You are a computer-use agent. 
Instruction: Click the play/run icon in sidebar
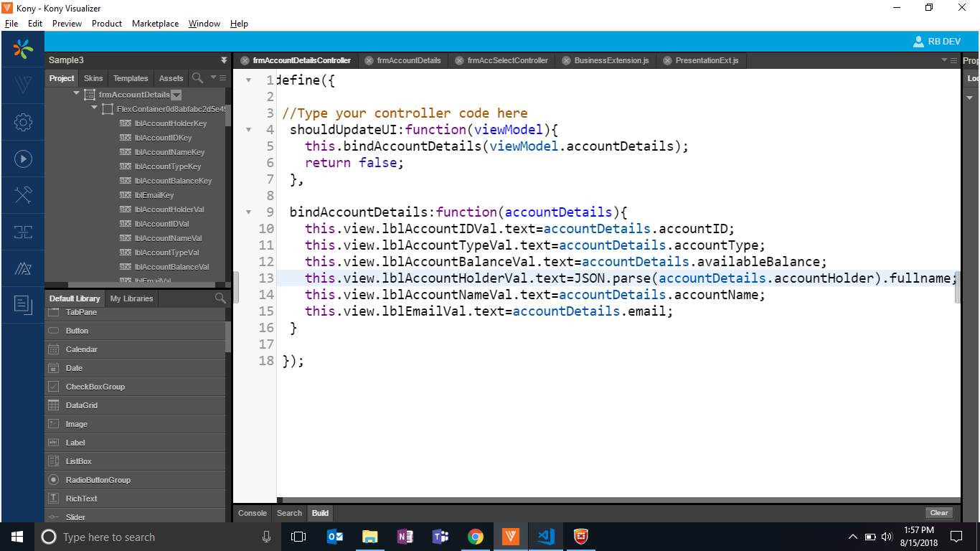[23, 159]
